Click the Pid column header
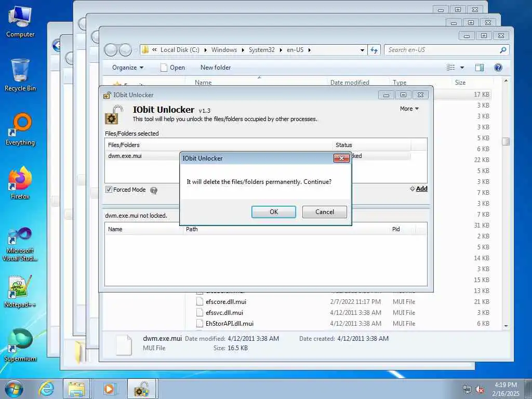This screenshot has height=399, width=532. click(403, 229)
